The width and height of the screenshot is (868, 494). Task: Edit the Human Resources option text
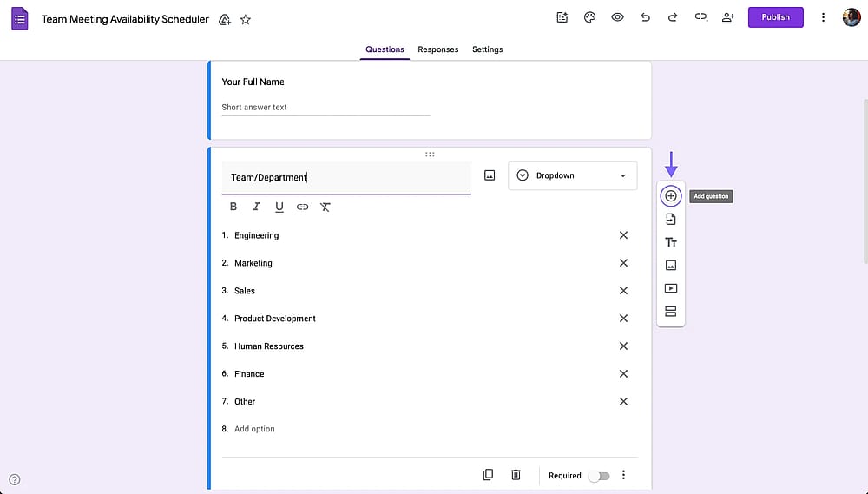click(x=268, y=346)
